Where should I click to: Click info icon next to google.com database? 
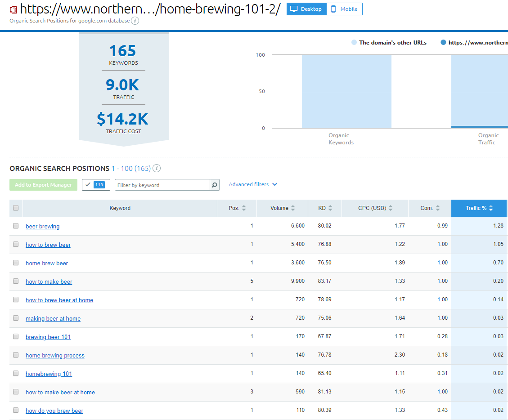coord(135,21)
